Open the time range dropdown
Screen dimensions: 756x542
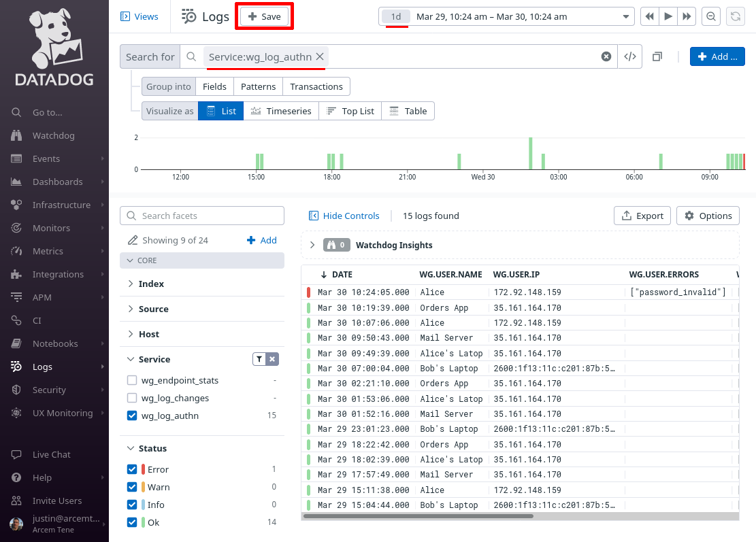click(x=506, y=16)
